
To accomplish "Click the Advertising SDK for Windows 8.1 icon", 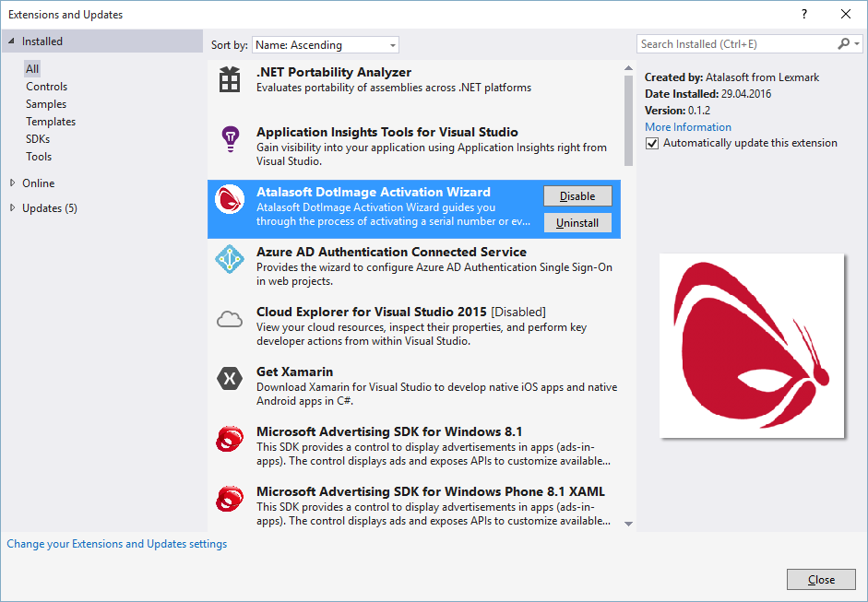I will [x=229, y=439].
